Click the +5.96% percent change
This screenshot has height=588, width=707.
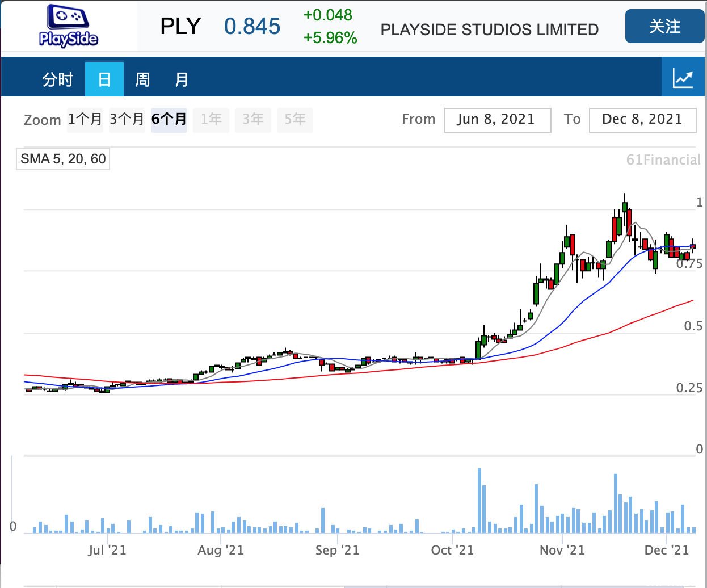[x=330, y=38]
